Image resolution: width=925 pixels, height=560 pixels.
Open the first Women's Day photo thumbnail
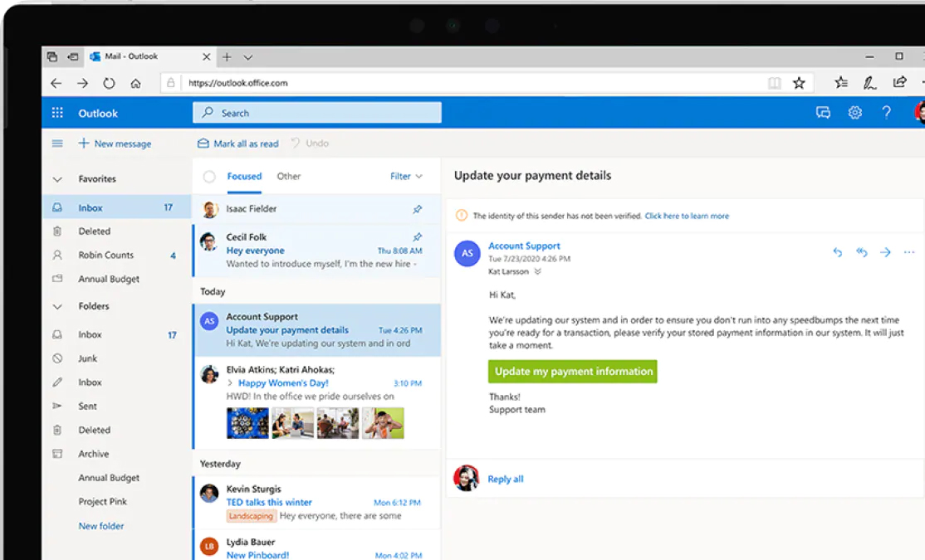point(247,423)
